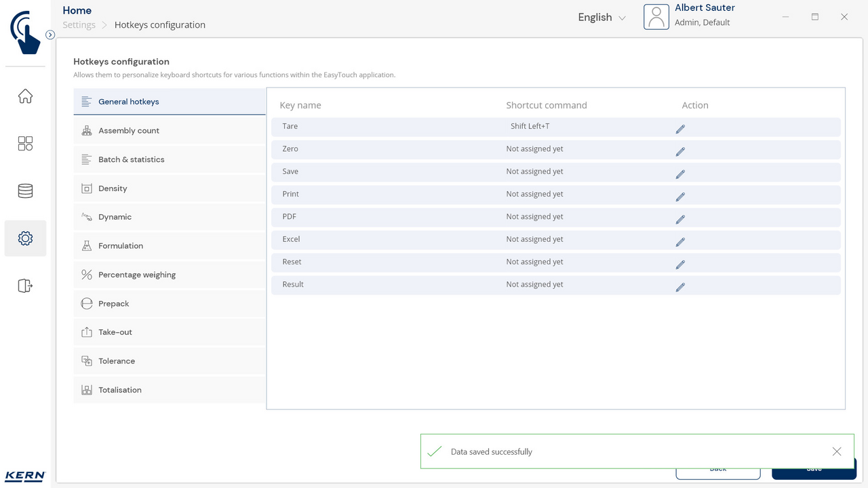The image size is (868, 488).
Task: Click the Settings breadcrumb link
Action: (x=79, y=25)
